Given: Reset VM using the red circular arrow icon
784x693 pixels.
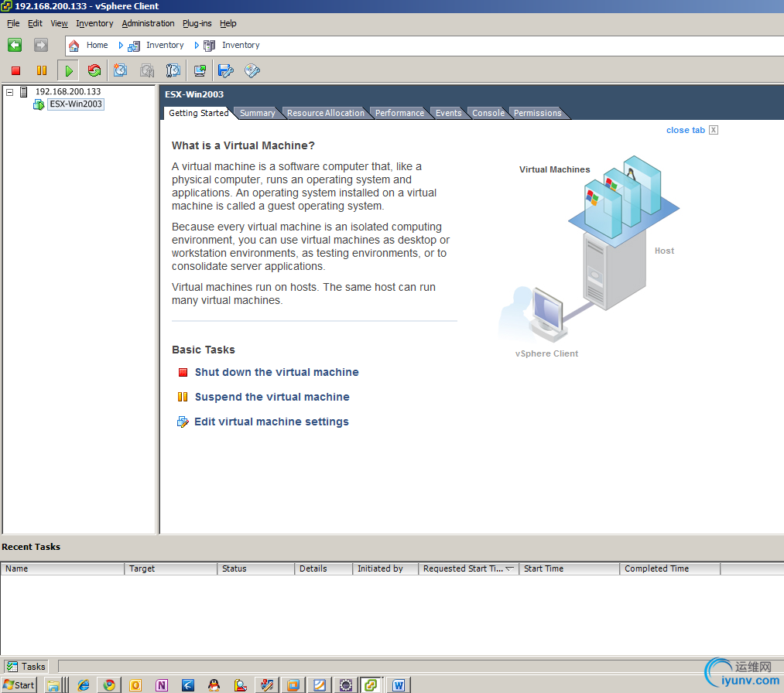Looking at the screenshot, I should point(94,70).
